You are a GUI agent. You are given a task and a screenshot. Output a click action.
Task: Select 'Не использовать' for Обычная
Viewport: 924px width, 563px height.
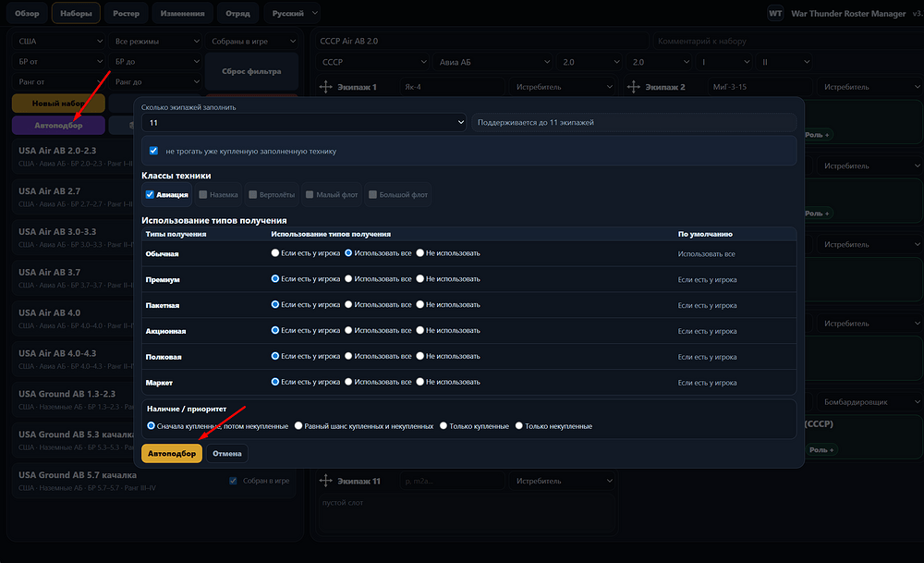click(x=420, y=253)
